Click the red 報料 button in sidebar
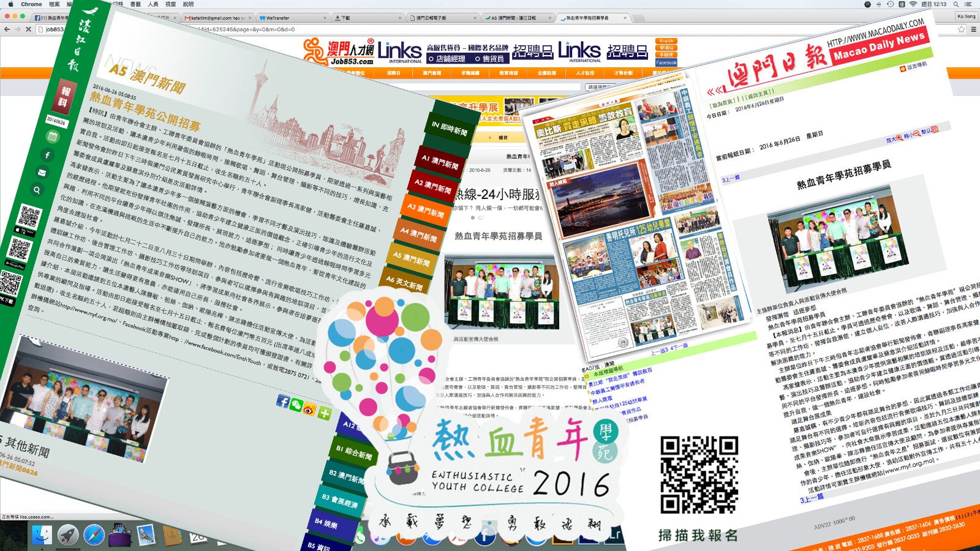 (x=64, y=97)
